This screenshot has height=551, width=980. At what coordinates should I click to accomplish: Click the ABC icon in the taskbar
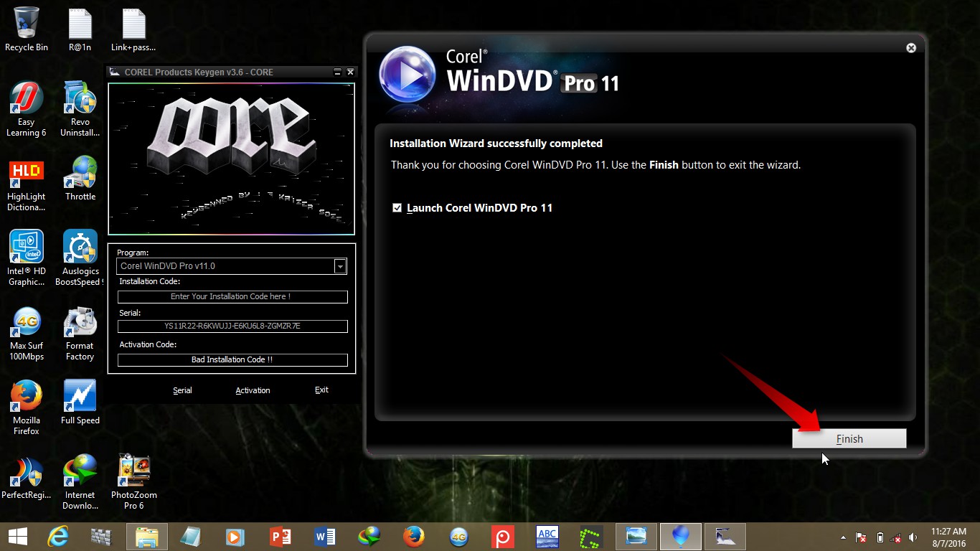tap(547, 537)
